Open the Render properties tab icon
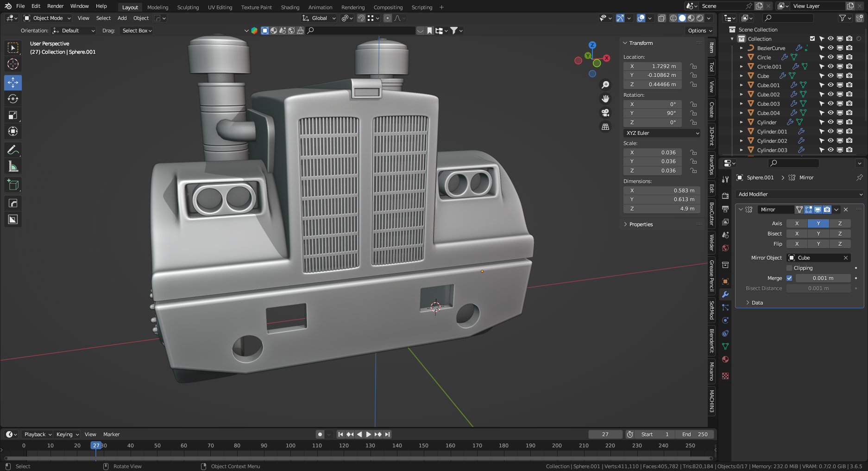 [x=725, y=196]
